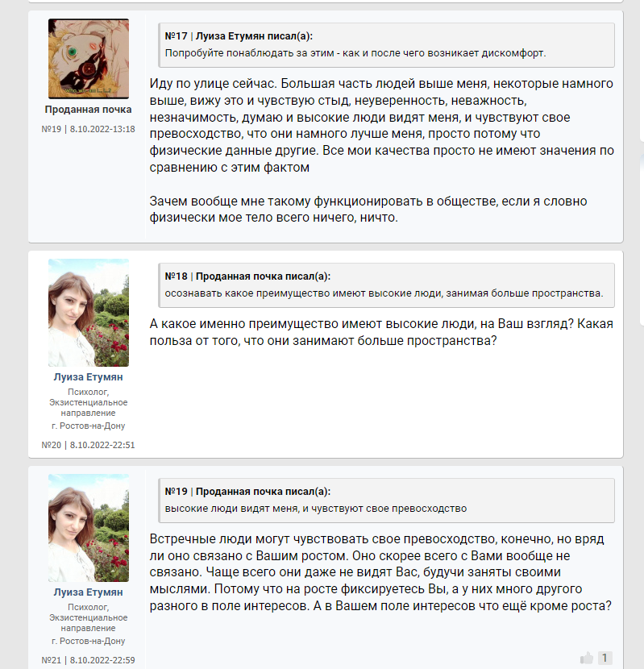Click the paragraph starting with Иду по улице

(x=381, y=126)
